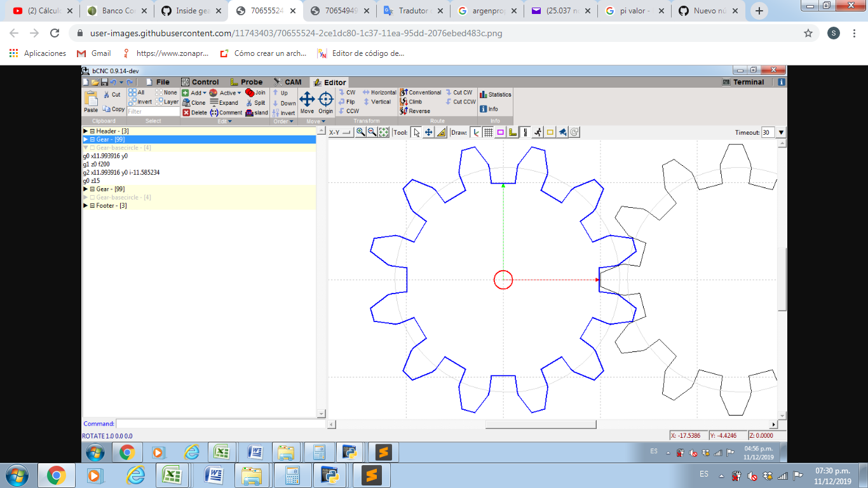Screen dimensions: 868x488
Task: Click the Delete block icon
Action: [186, 112]
